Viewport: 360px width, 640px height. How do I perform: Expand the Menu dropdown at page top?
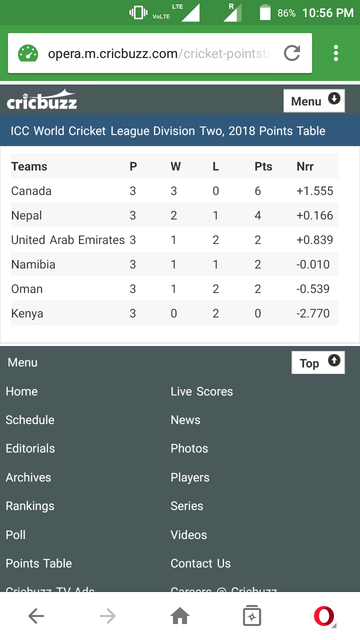coord(314,101)
